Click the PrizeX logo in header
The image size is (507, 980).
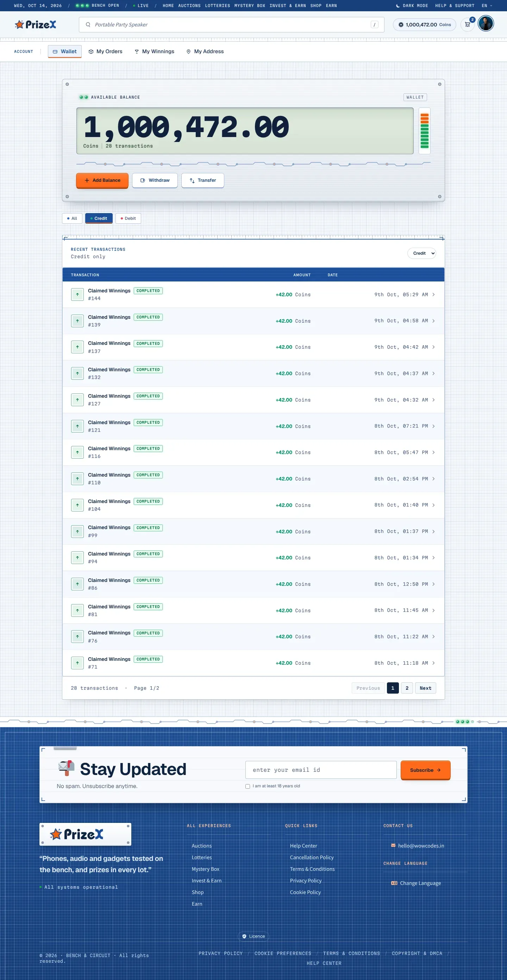[x=35, y=25]
